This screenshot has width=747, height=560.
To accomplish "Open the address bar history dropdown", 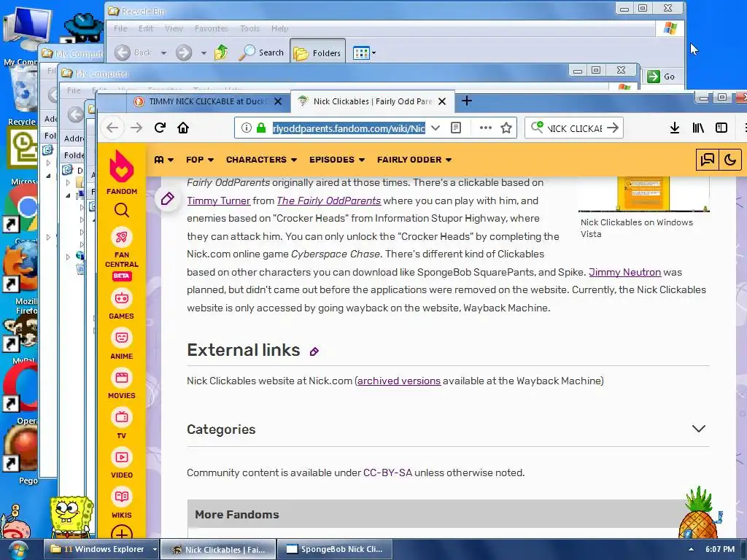I will pyautogui.click(x=436, y=128).
